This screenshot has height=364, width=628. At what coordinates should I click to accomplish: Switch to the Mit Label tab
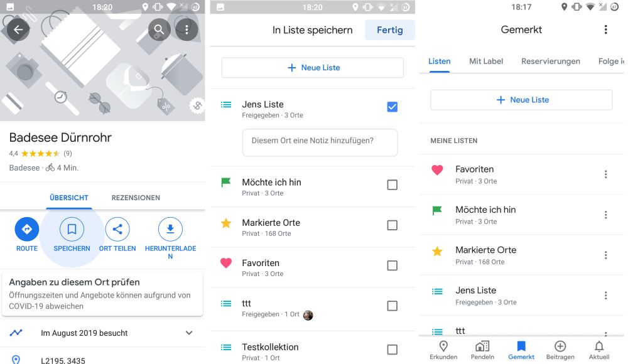click(486, 61)
